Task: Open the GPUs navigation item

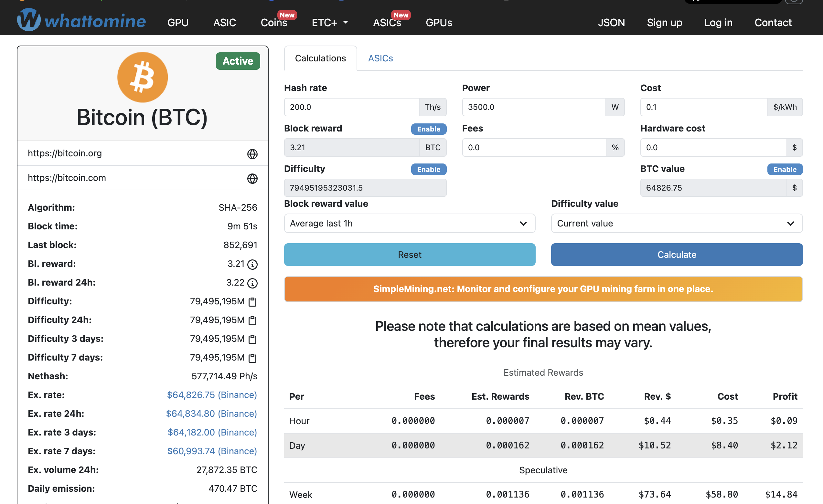Action: pos(439,22)
